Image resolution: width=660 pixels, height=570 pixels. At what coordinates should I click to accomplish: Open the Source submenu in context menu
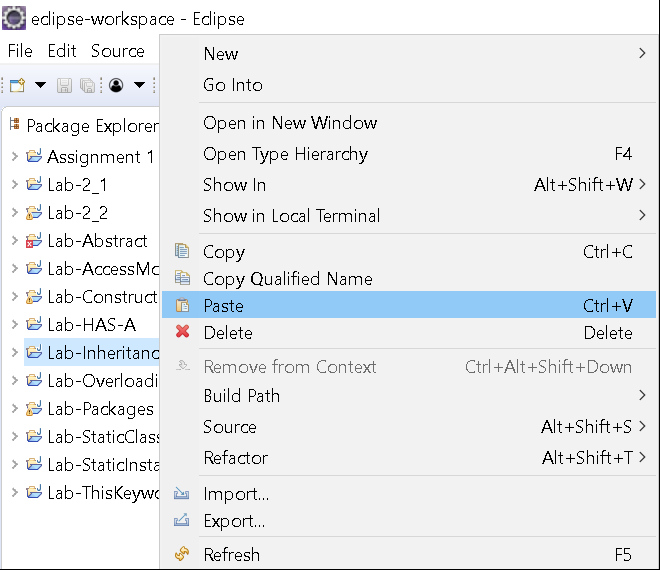[x=409, y=427]
